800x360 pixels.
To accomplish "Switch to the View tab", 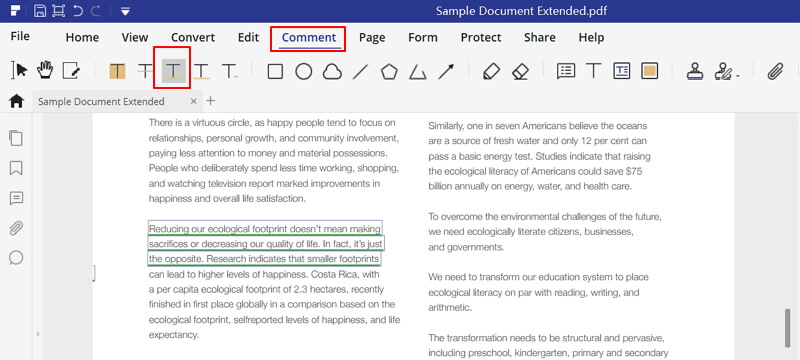I will click(x=135, y=37).
